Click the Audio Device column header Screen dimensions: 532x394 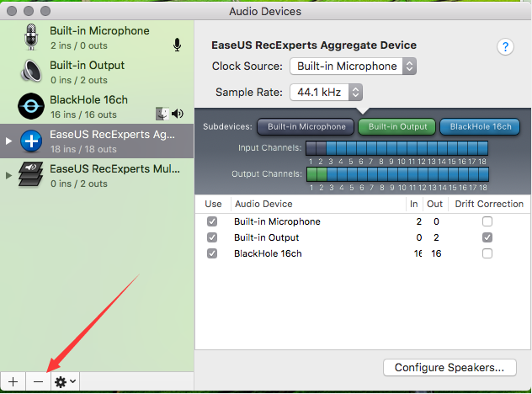(263, 204)
